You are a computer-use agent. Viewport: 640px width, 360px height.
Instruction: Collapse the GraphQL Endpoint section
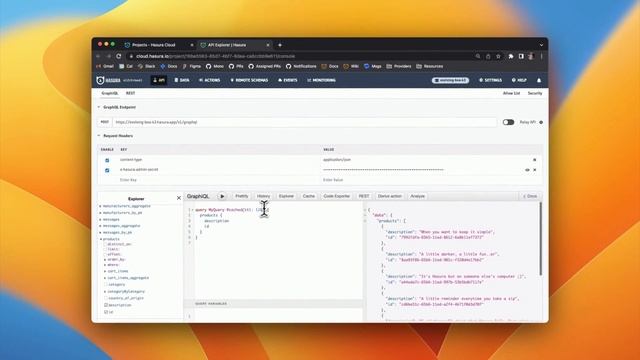pos(98,107)
